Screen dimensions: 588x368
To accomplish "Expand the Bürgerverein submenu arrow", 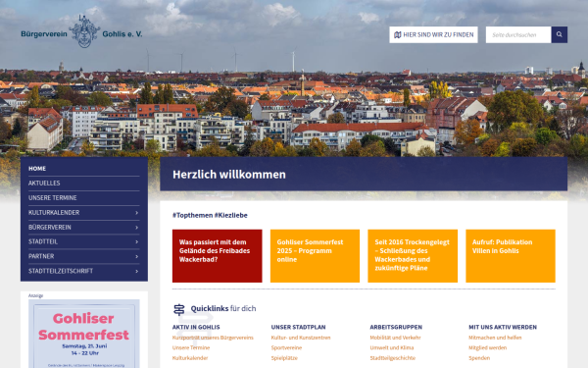I will (x=136, y=228).
